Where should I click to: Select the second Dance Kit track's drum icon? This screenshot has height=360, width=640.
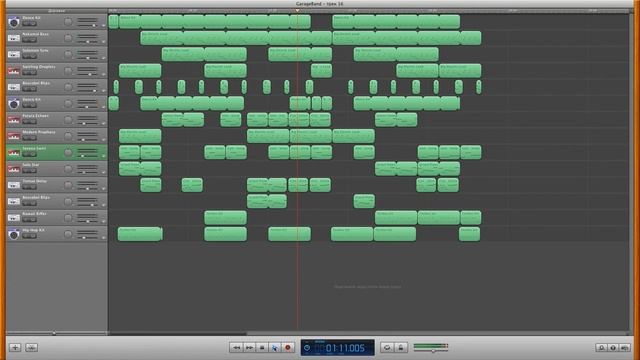13,103
